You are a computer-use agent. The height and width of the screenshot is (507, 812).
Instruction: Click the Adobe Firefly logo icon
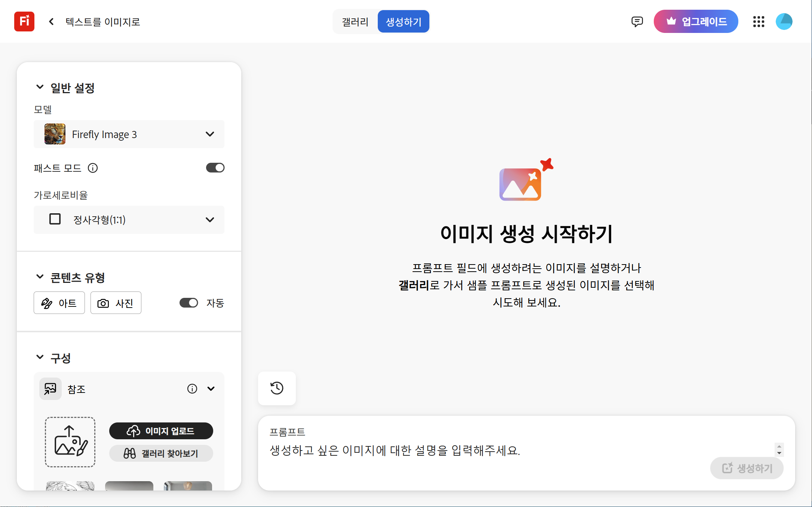24,22
